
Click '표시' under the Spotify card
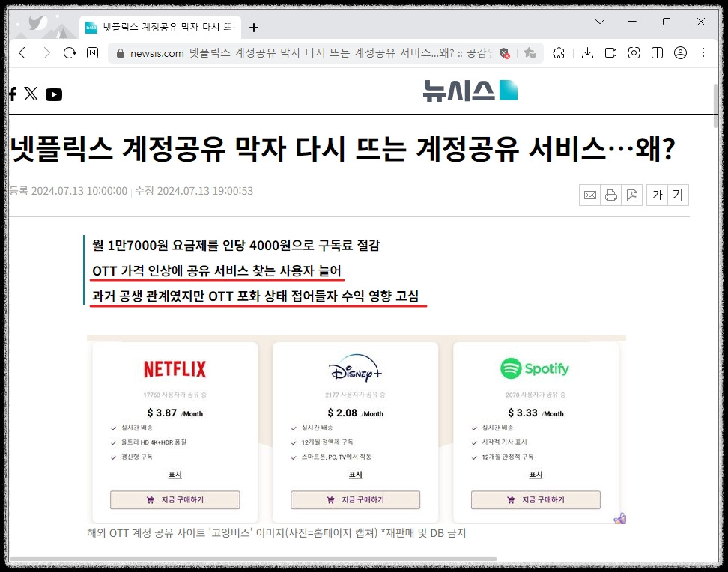point(536,475)
